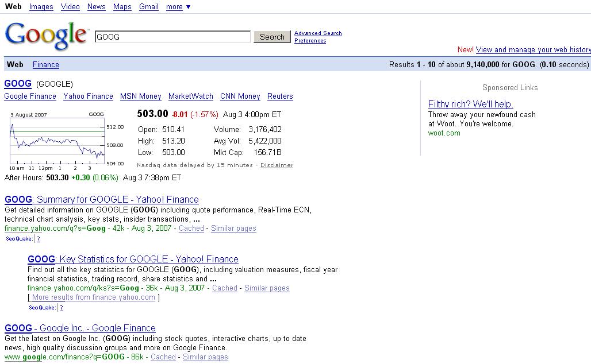Click the Google logo
Viewport: 591px width, 364px height.
click(x=47, y=36)
